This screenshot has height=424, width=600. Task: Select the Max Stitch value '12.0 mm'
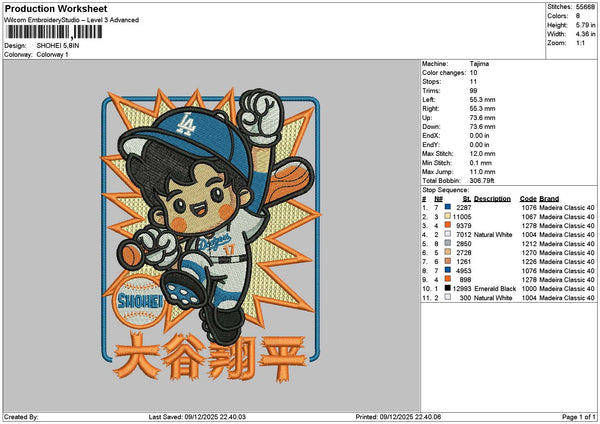point(483,153)
